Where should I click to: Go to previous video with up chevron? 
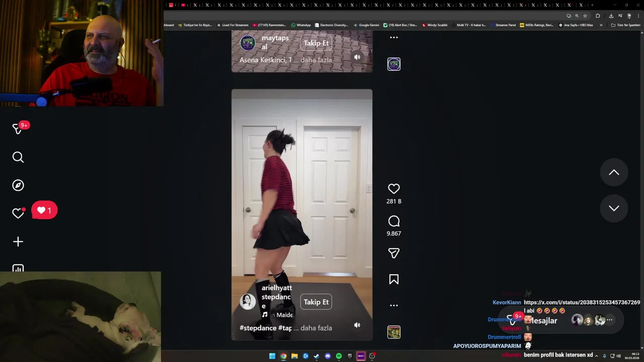pos(614,172)
